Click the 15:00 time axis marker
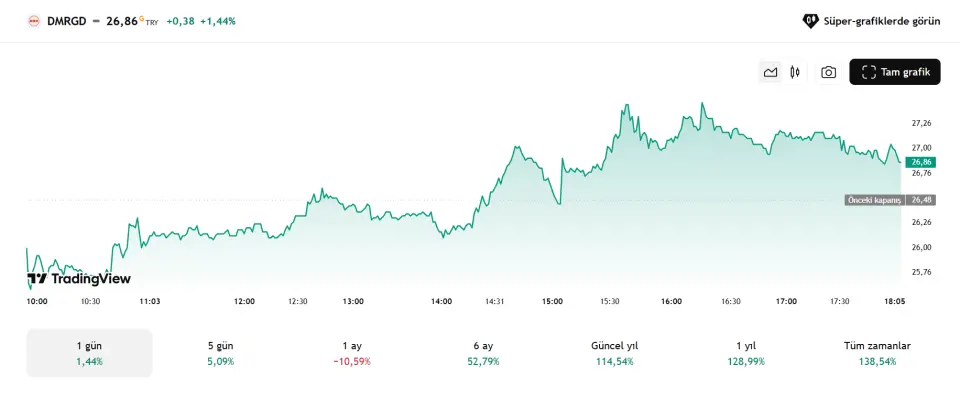Image resolution: width=960 pixels, height=409 pixels. pyautogui.click(x=552, y=301)
